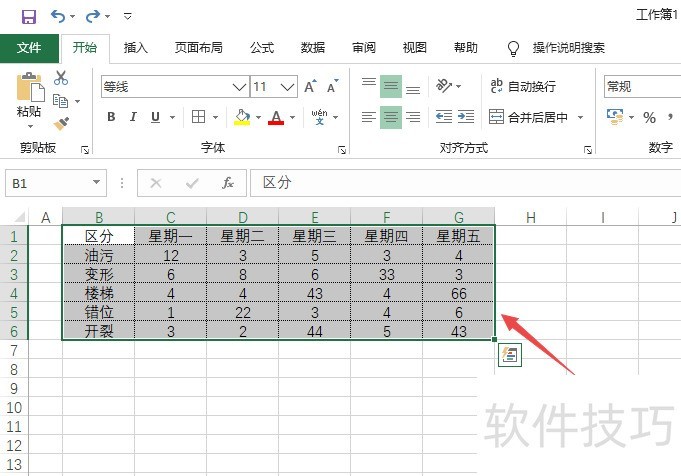
Task: Click the 星期三 header cell
Action: pos(314,236)
